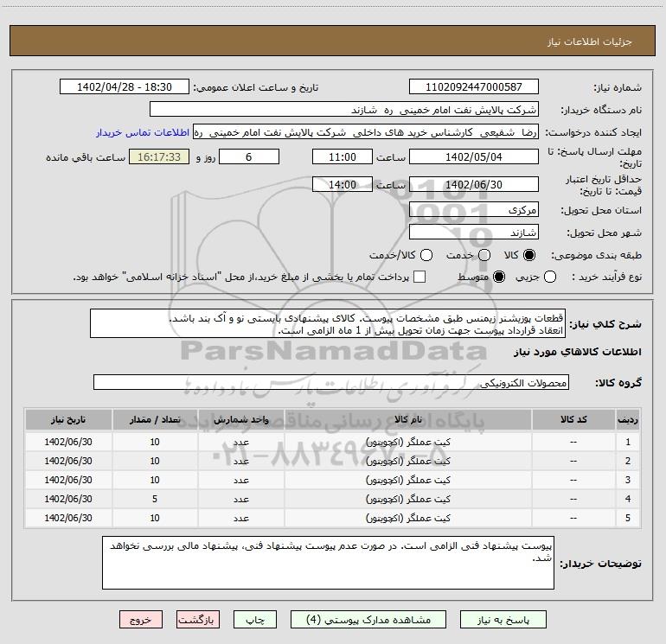Screen dimensions: 666x644
Task: Click the delivery city field 'شازند'
Action: pyautogui.click(x=474, y=233)
